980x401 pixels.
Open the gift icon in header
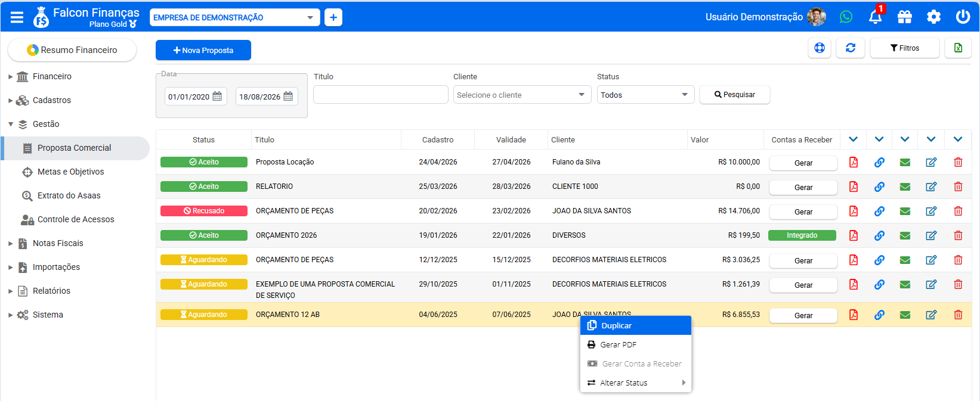point(905,17)
